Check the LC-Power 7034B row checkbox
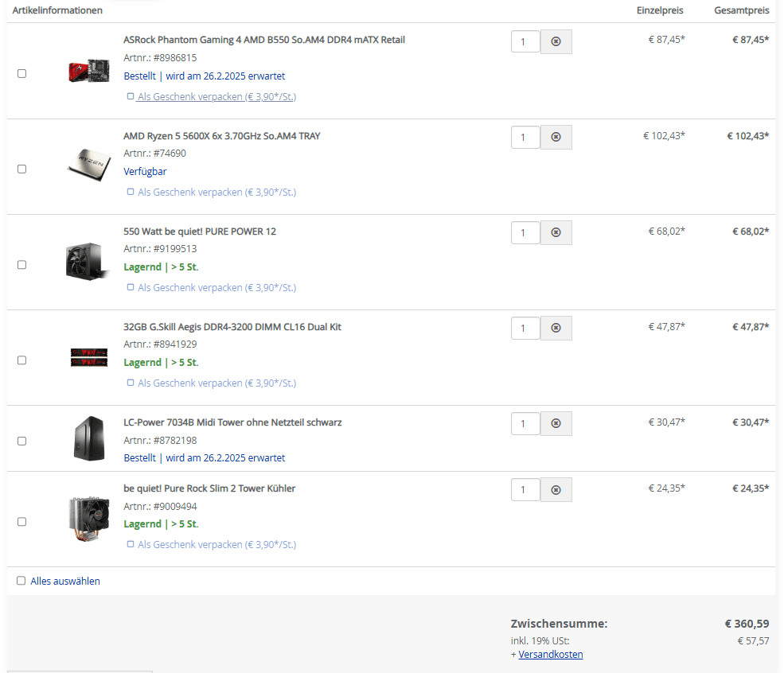Screen dimensions: 784x673 pyautogui.click(x=22, y=442)
